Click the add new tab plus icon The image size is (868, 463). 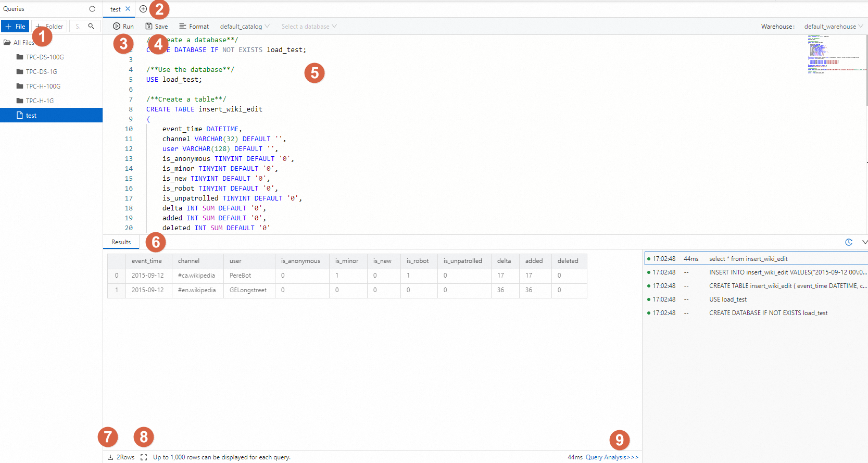pos(143,9)
